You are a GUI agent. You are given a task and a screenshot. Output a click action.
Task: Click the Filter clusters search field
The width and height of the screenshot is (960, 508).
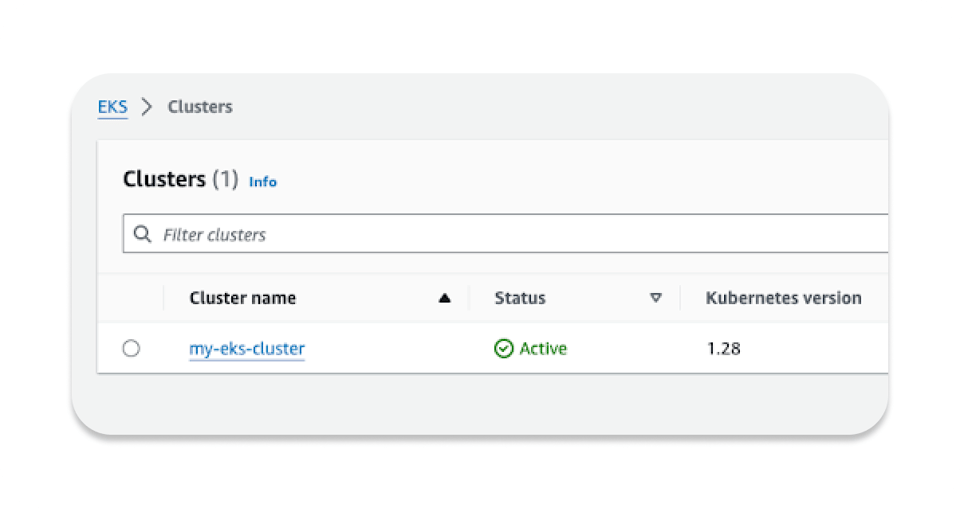(505, 233)
